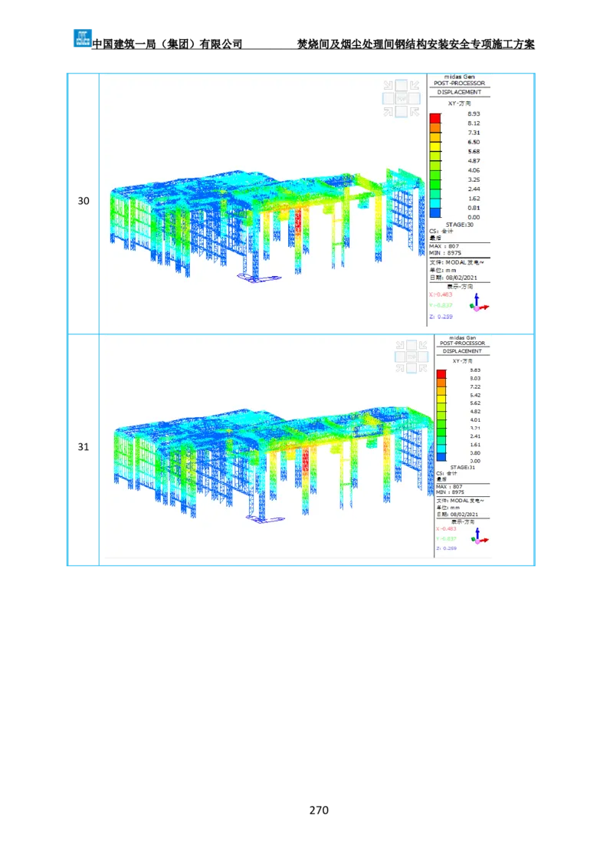Click upper view cube's top-right diagonal arrow
Screen dimensions: 613x868
pos(415,86)
